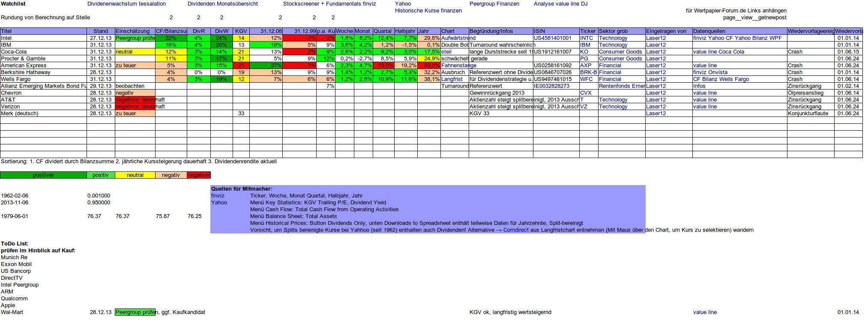Click the 'Ölpreisanstieg' cell in Chevron row
This screenshot has height=335, width=868.
(x=811, y=93)
